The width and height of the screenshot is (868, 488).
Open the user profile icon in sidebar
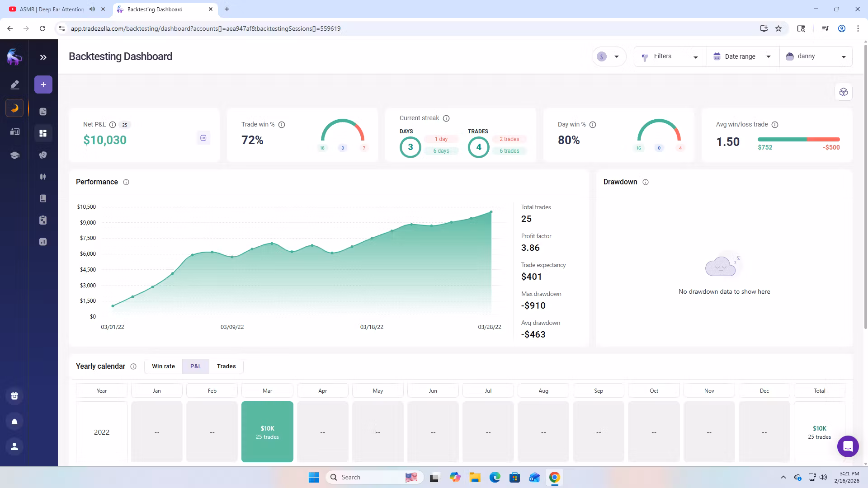pos(14,446)
